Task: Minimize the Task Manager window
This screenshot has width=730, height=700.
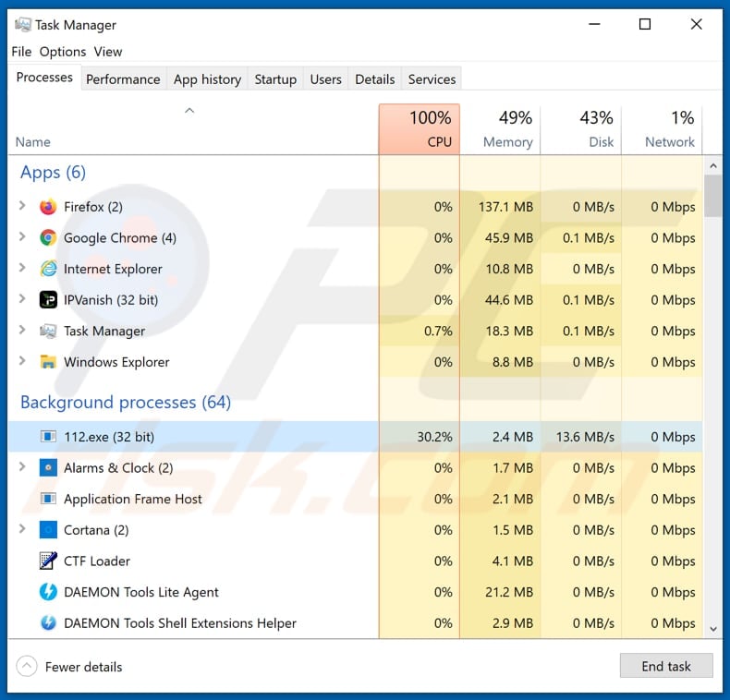Action: [x=594, y=24]
